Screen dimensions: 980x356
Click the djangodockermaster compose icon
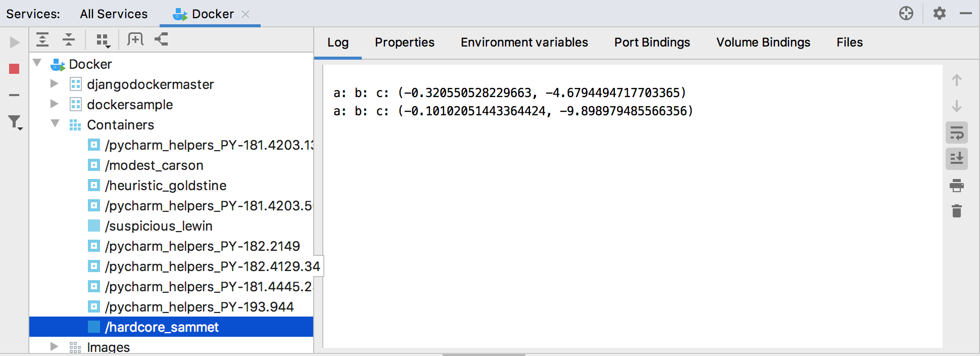(x=75, y=84)
